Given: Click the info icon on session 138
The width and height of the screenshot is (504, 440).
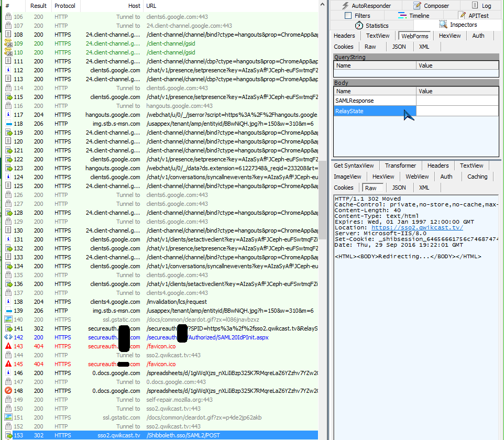Looking at the screenshot, I should 8,302.
